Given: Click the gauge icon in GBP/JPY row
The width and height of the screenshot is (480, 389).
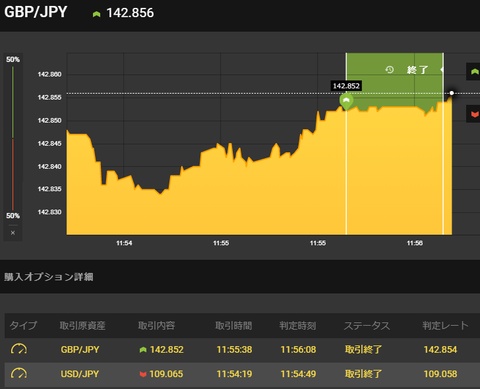Looking at the screenshot, I should click(19, 349).
